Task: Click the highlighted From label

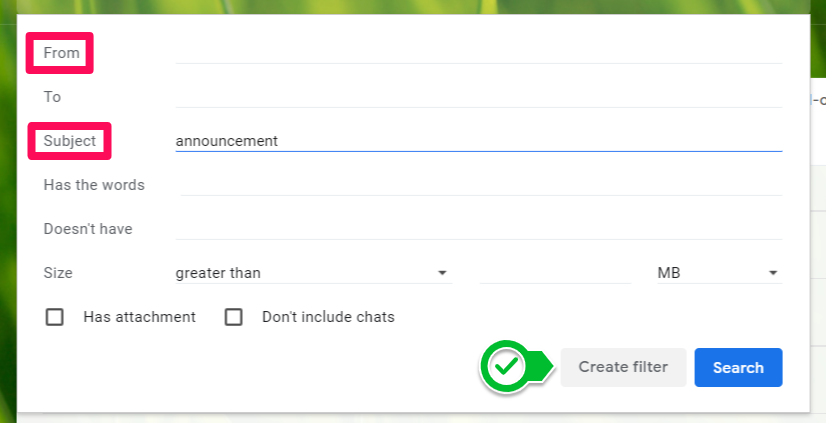Action: click(x=61, y=53)
